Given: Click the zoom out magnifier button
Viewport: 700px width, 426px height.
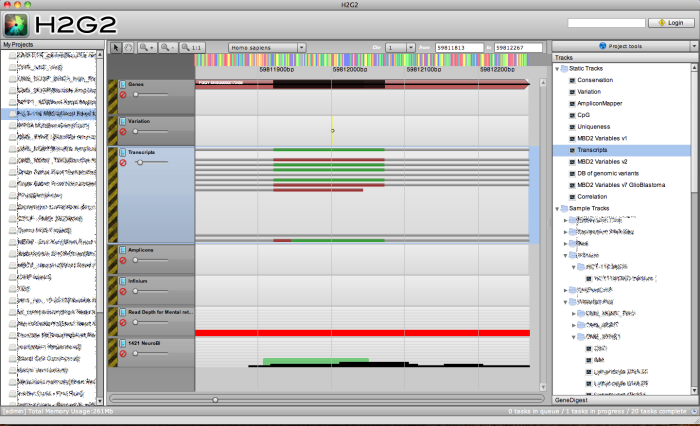Looking at the screenshot, I should click(166, 47).
